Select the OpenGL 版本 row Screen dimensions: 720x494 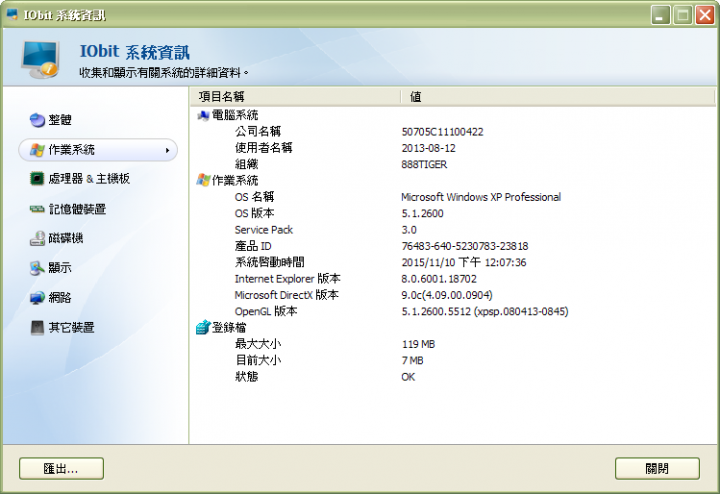(453, 311)
